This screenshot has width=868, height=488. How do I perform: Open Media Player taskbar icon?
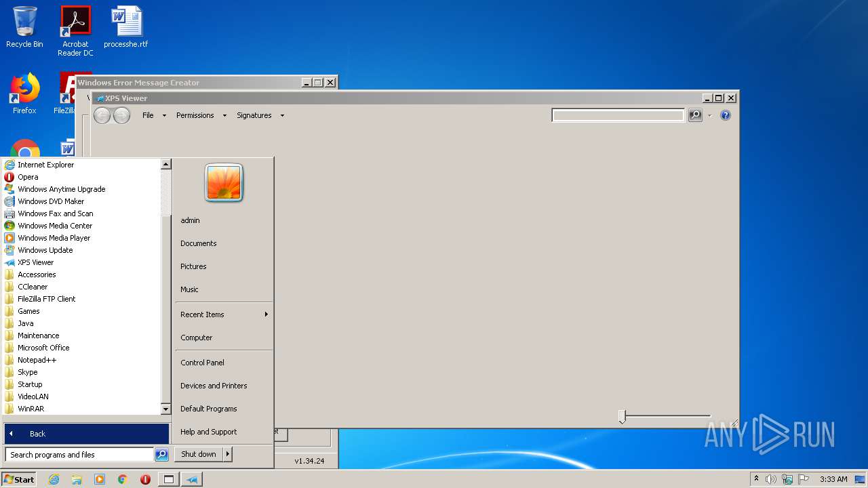pyautogui.click(x=100, y=479)
